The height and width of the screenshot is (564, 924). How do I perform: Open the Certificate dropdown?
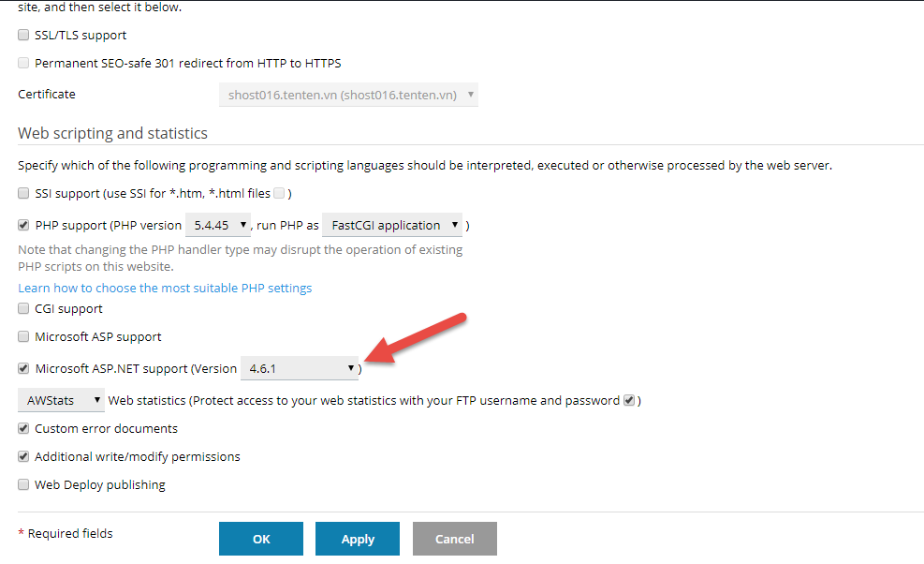(348, 95)
